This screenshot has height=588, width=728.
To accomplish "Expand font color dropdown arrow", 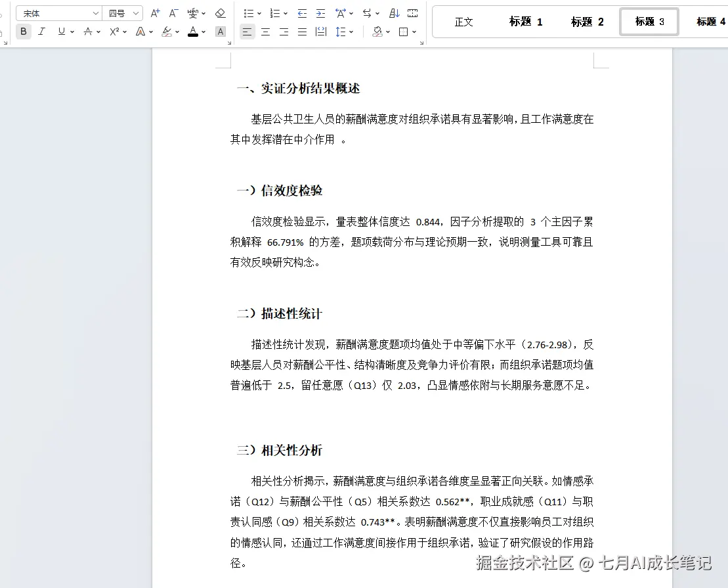I will [203, 32].
